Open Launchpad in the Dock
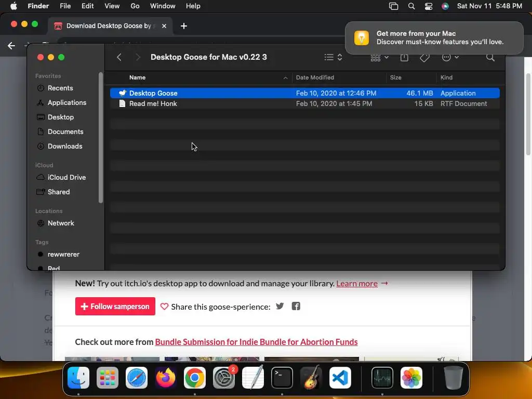532x399 pixels. pos(108,378)
